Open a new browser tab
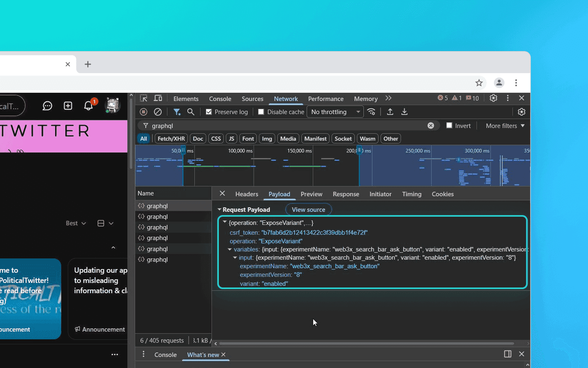Image resolution: width=588 pixels, height=368 pixels. click(x=88, y=64)
